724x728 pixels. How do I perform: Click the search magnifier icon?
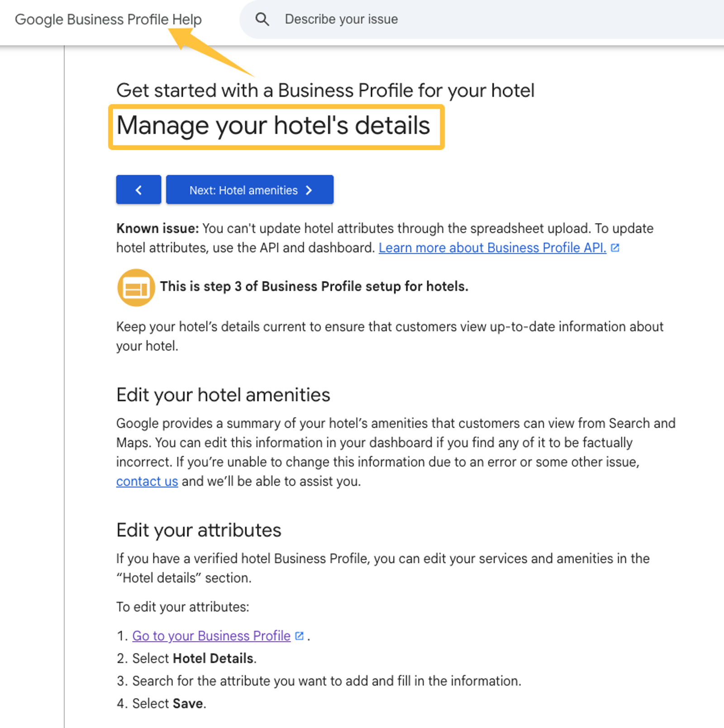262,19
